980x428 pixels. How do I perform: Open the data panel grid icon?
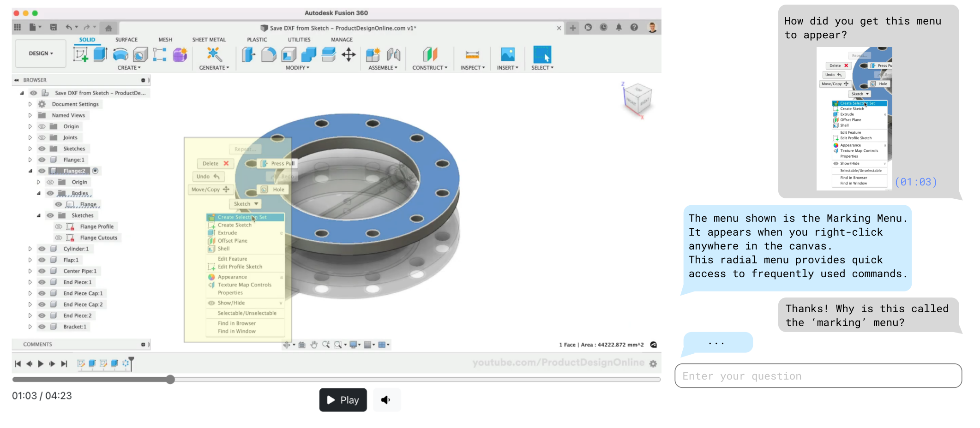point(18,27)
